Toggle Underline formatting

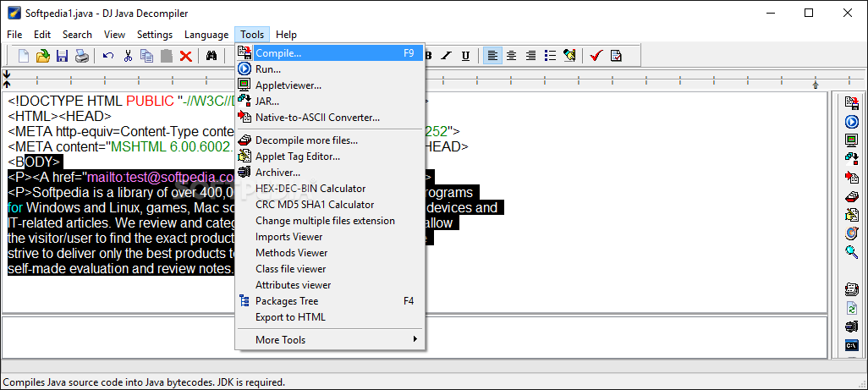[465, 56]
